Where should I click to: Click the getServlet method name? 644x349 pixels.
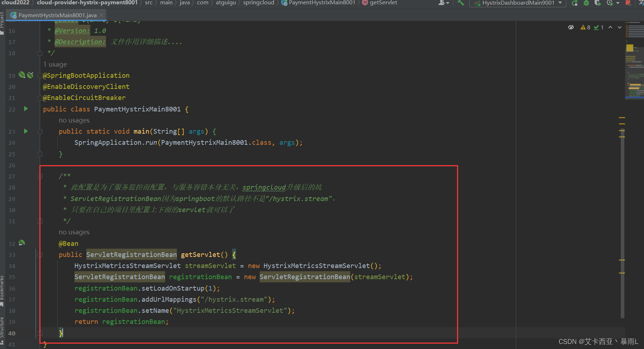pyautogui.click(x=201, y=255)
